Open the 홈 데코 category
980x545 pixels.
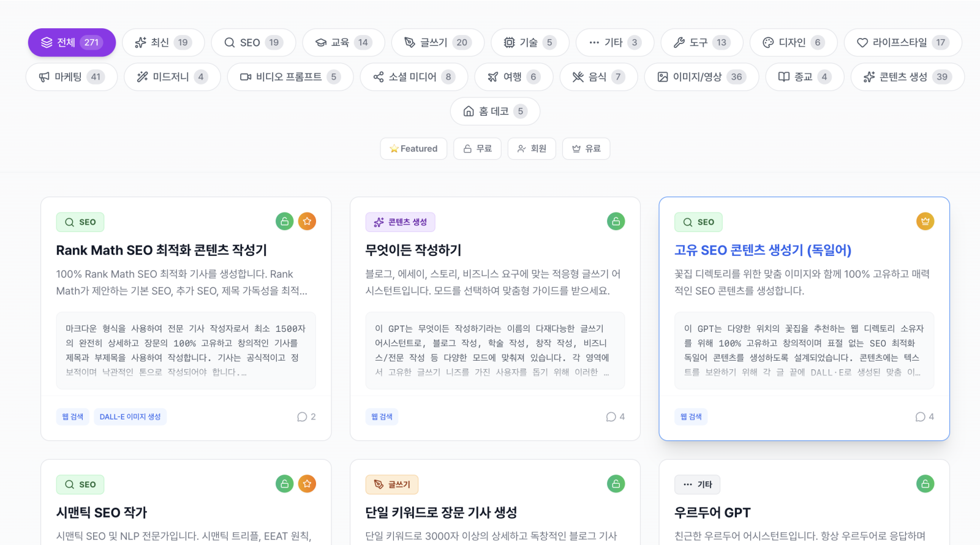[x=494, y=111]
